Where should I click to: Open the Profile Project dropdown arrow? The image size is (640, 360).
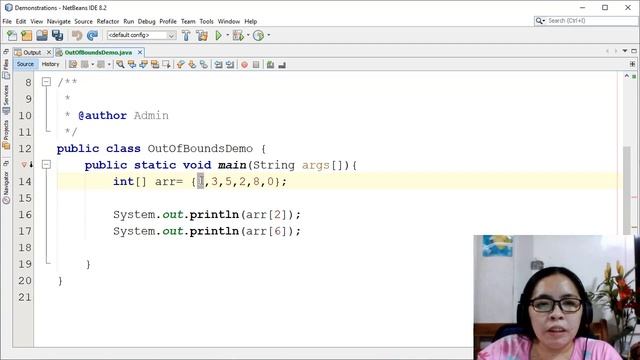(x=269, y=36)
